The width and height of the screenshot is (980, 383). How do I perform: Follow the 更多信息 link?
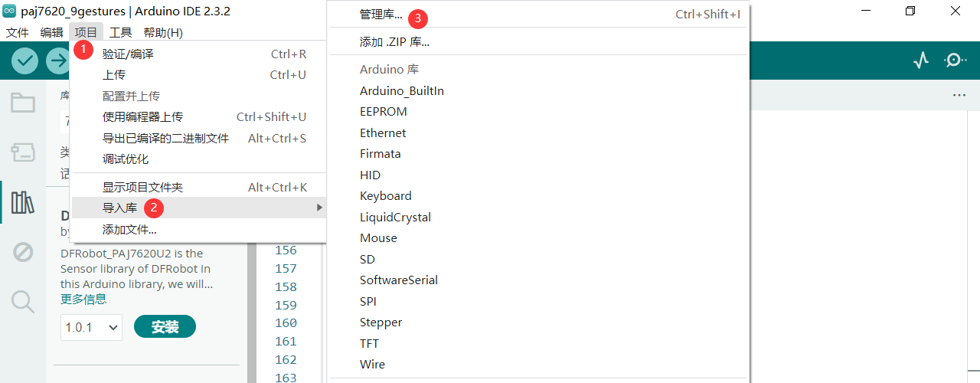pos(83,299)
